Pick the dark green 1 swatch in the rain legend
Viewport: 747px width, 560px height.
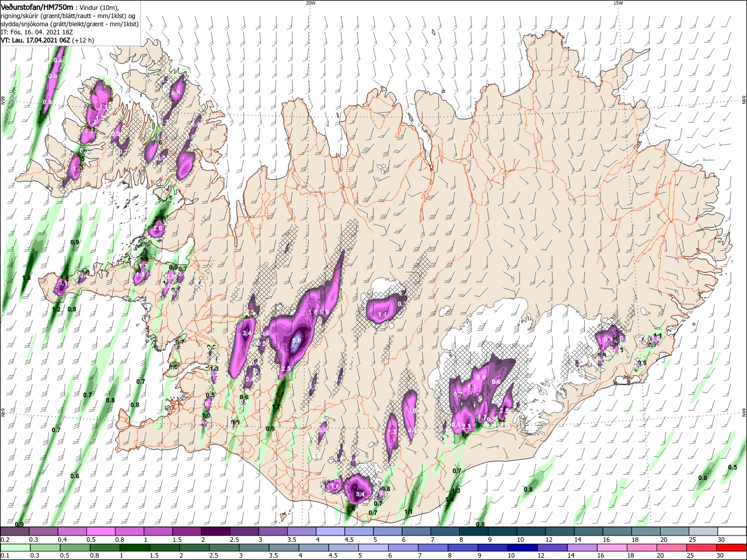click(x=134, y=548)
